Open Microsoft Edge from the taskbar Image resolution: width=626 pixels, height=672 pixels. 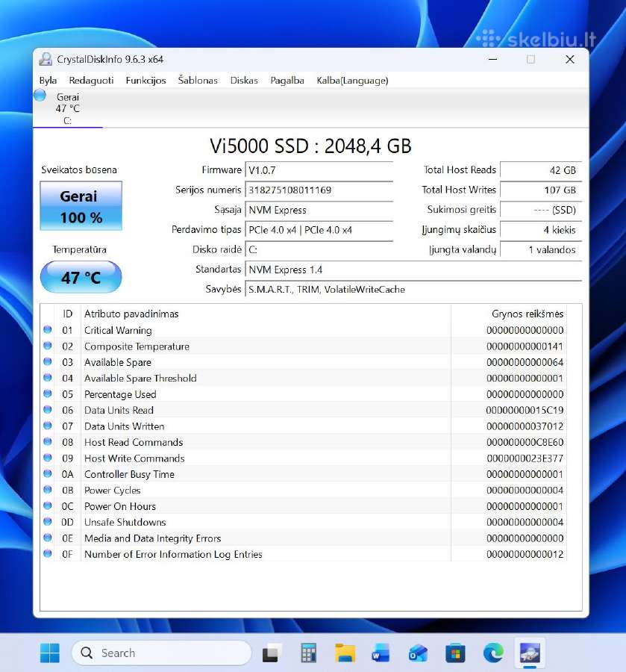pos(493,653)
